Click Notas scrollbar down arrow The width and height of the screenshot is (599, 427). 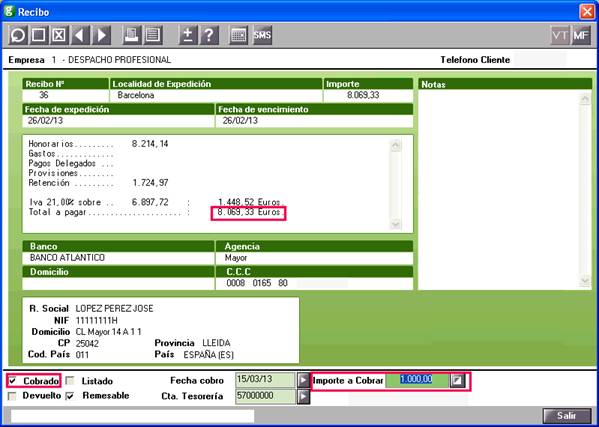(x=585, y=282)
